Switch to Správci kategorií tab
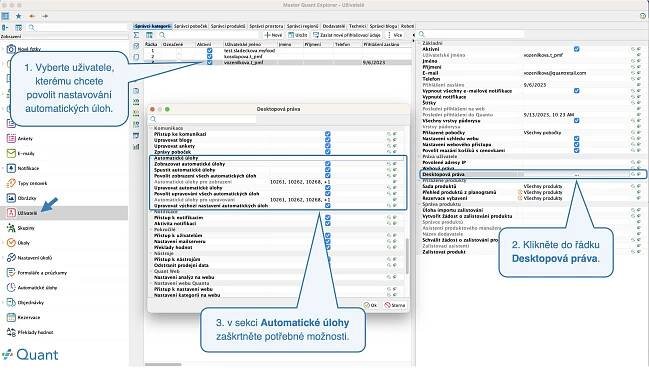 [x=152, y=26]
